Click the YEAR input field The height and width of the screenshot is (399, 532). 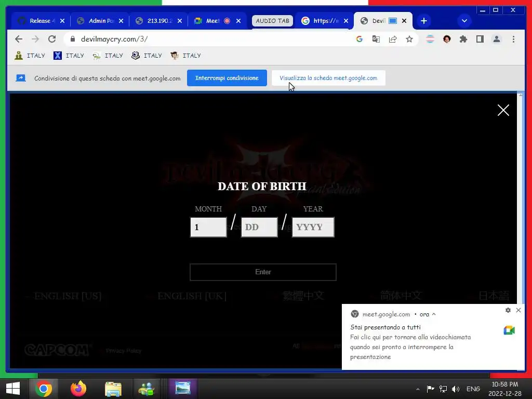click(313, 227)
